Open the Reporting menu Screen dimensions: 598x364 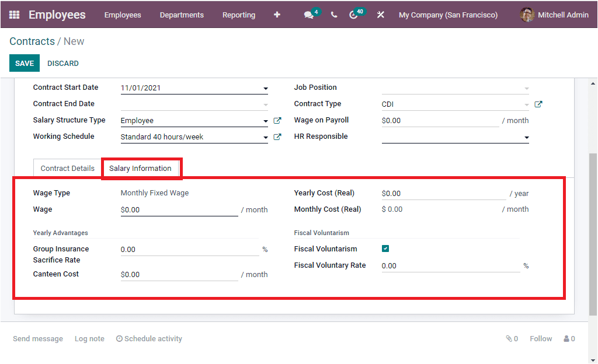pyautogui.click(x=239, y=15)
